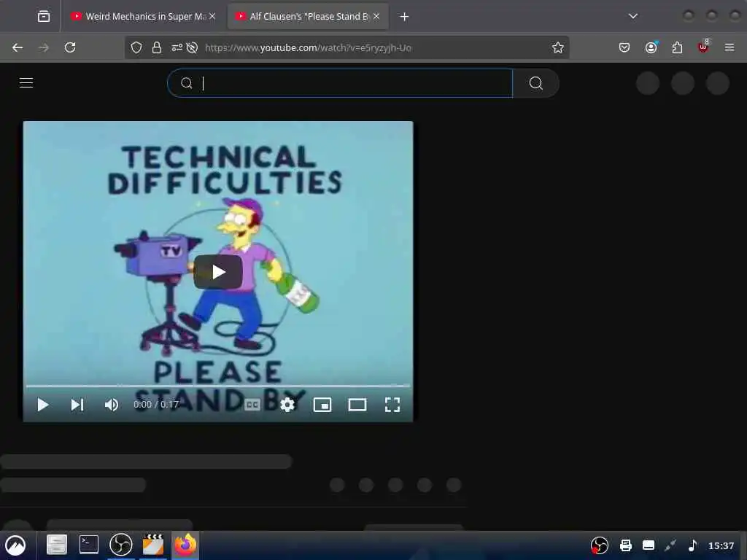
Task: Click autoplay blocked icon in address bar
Action: click(192, 47)
